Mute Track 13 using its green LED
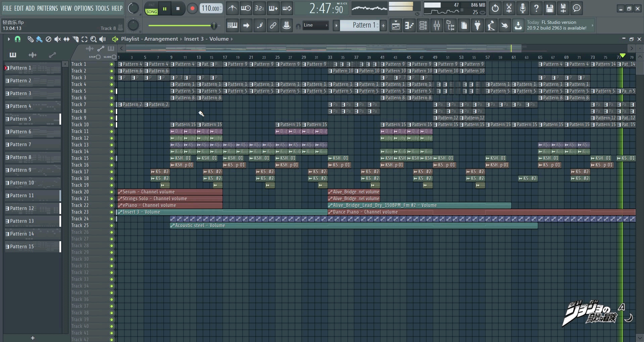Viewport: 644px width, 342px height. click(x=111, y=145)
